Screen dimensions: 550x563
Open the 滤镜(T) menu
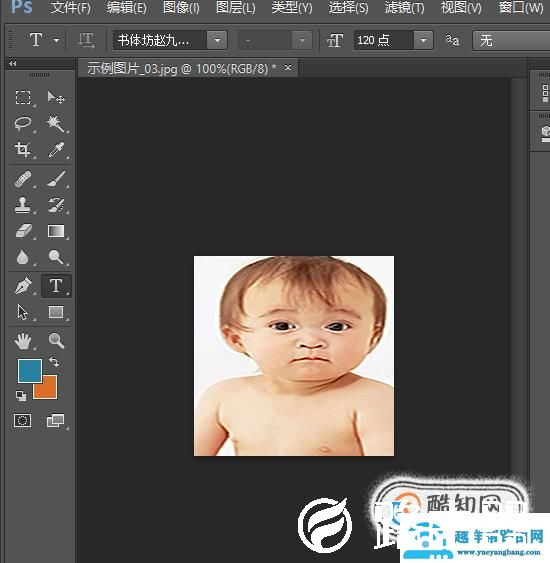[404, 8]
